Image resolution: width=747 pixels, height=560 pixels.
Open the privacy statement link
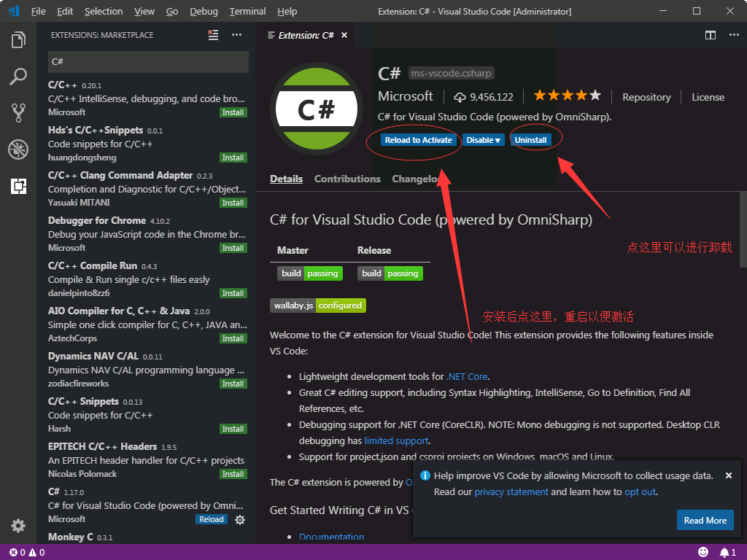click(511, 492)
